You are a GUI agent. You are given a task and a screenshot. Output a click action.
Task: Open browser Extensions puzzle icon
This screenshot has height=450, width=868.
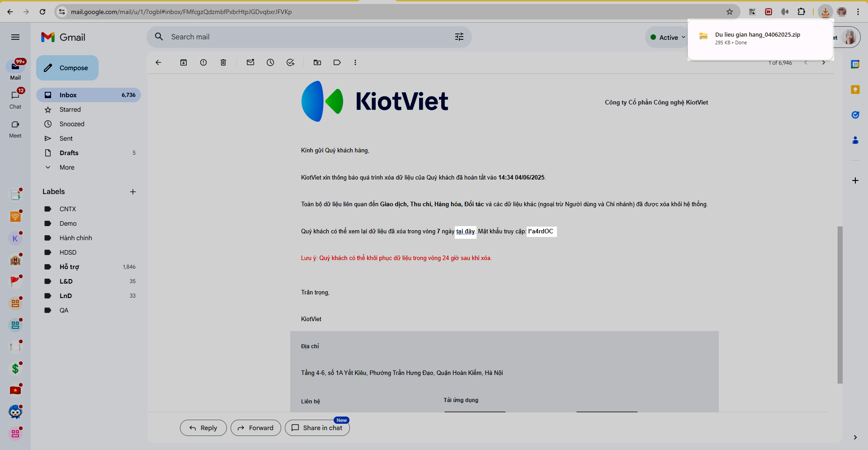[x=802, y=12]
